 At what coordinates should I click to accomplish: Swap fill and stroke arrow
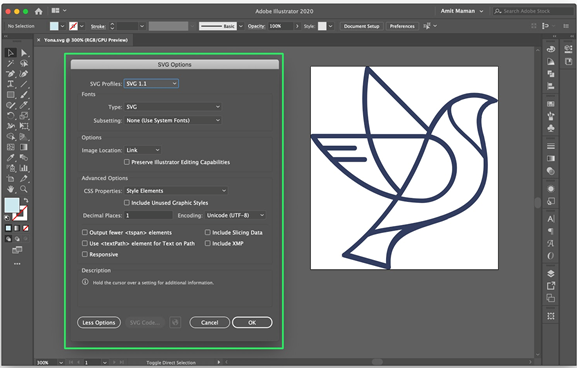click(25, 201)
